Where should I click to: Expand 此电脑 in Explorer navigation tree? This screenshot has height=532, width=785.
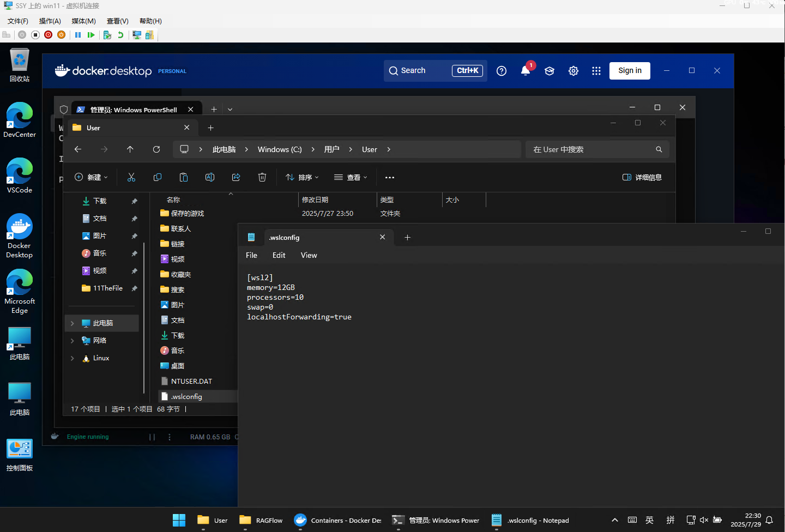pyautogui.click(x=72, y=323)
